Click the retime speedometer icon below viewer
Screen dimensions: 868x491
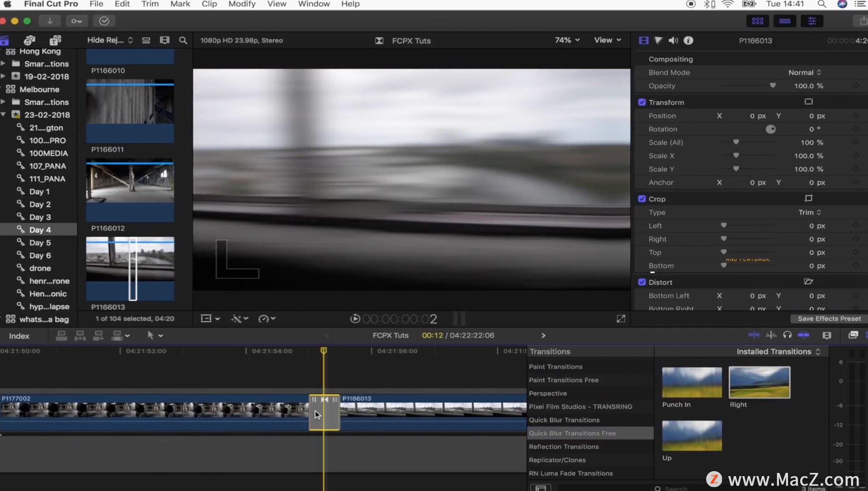tap(264, 319)
